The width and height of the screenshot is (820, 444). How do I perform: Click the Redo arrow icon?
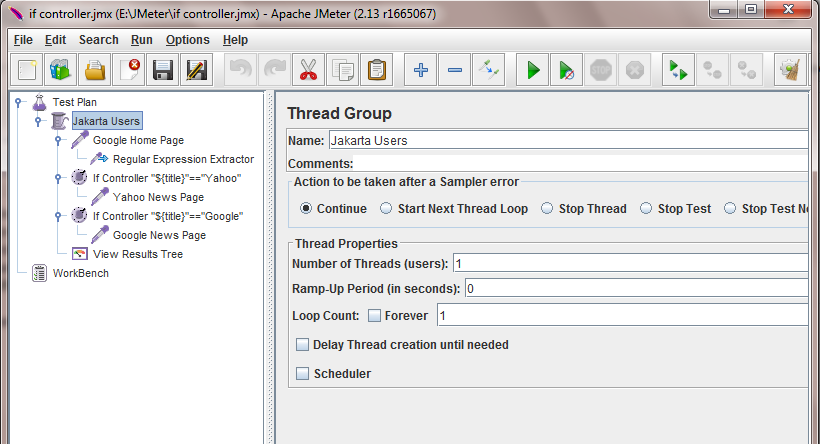pos(275,70)
